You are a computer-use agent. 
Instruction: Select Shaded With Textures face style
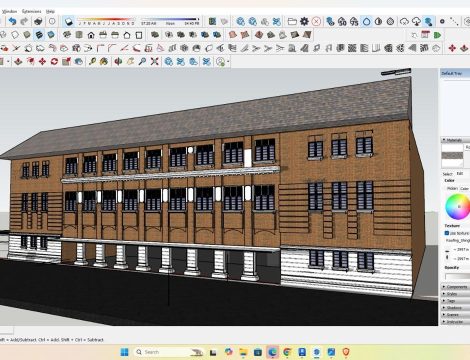click(x=39, y=35)
